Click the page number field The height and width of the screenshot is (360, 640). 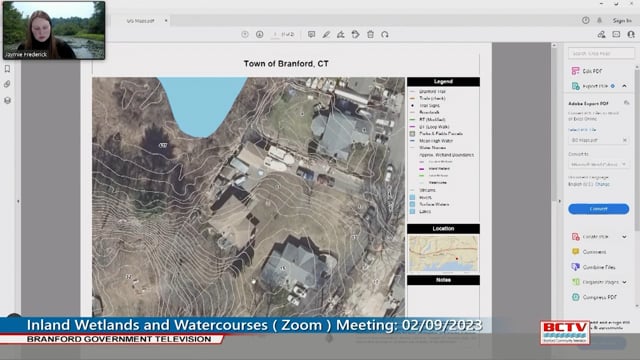[x=276, y=35]
